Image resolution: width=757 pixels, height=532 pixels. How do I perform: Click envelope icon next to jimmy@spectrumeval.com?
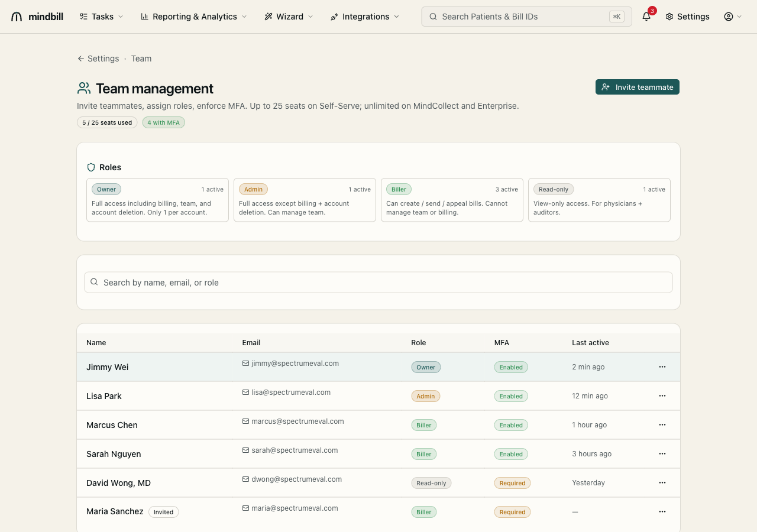(245, 364)
